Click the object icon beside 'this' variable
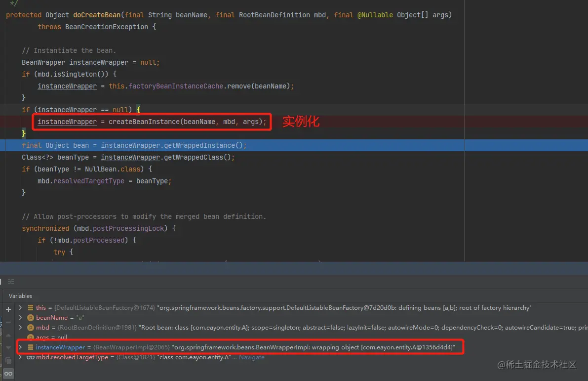Screen dimensions: 588x381 31,308
